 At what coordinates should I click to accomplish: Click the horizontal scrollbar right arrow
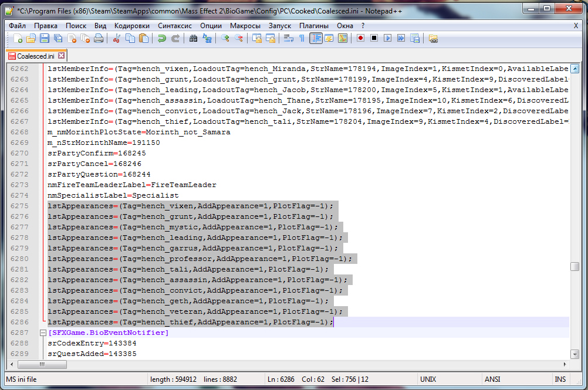[x=565, y=364]
